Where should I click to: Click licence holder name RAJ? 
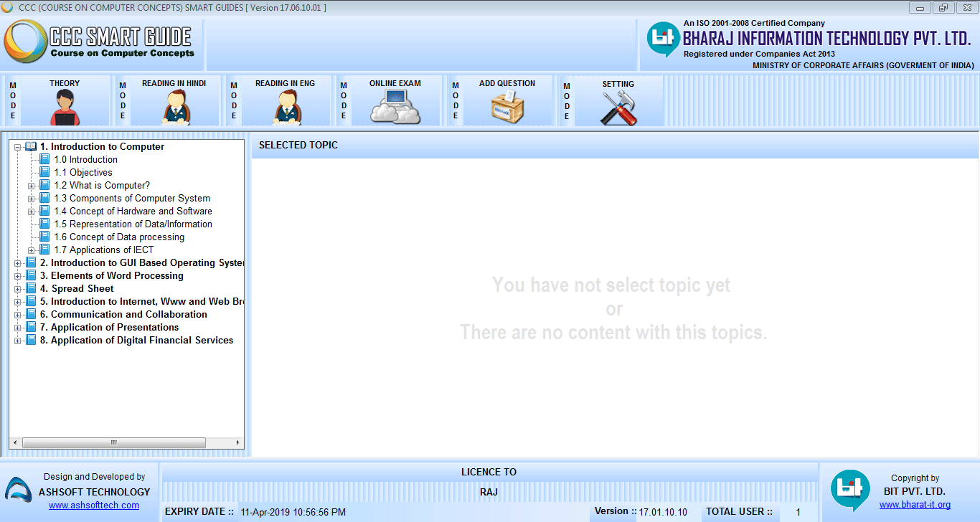489,492
